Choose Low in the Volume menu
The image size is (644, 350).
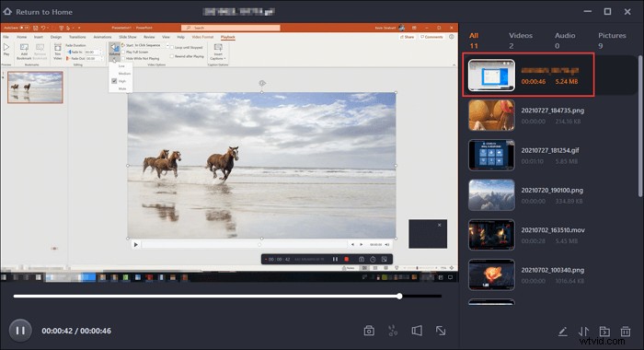pyautogui.click(x=121, y=65)
